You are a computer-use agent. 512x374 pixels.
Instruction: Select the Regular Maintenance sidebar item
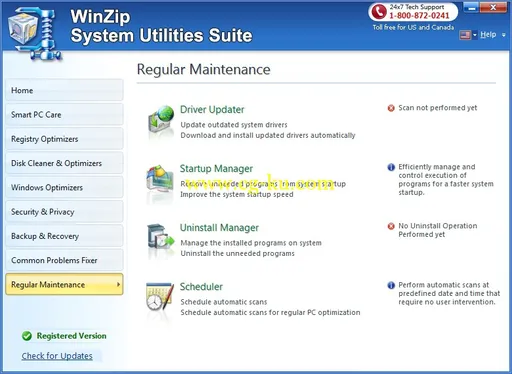pos(64,284)
